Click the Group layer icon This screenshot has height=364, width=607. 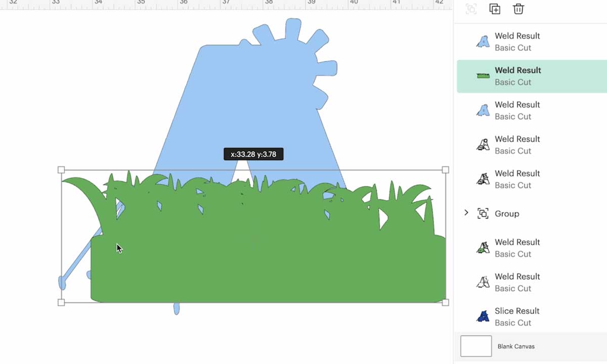coord(483,213)
